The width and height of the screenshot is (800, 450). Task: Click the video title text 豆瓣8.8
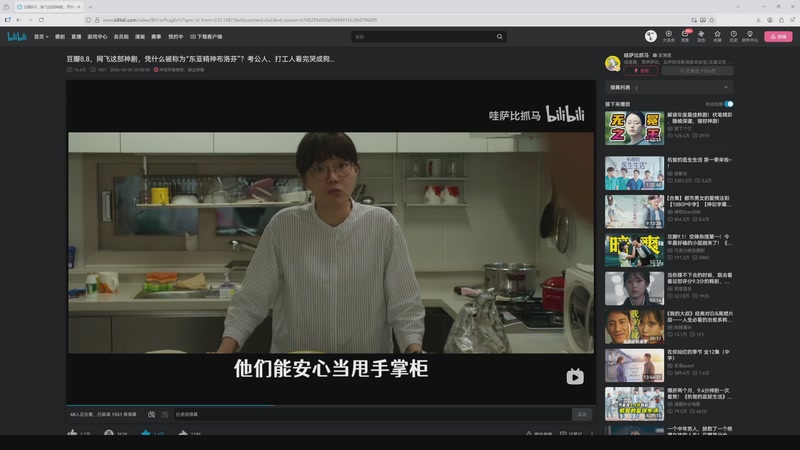(x=200, y=59)
